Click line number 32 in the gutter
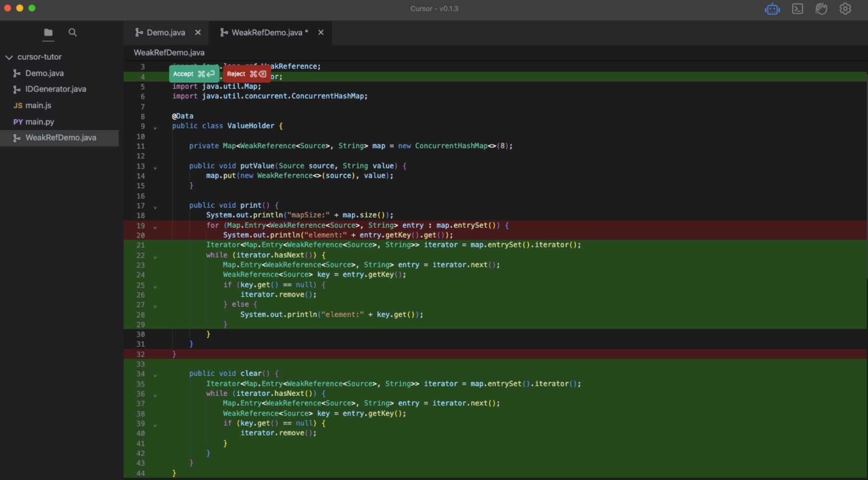Viewport: 868px width, 480px height. tap(141, 354)
